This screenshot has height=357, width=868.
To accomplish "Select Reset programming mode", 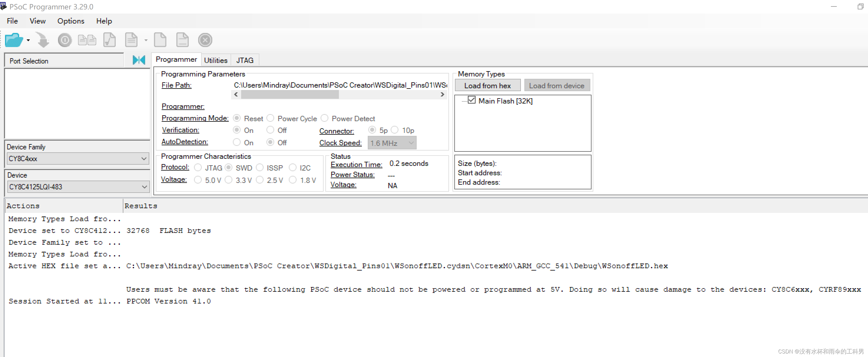I will tap(237, 118).
